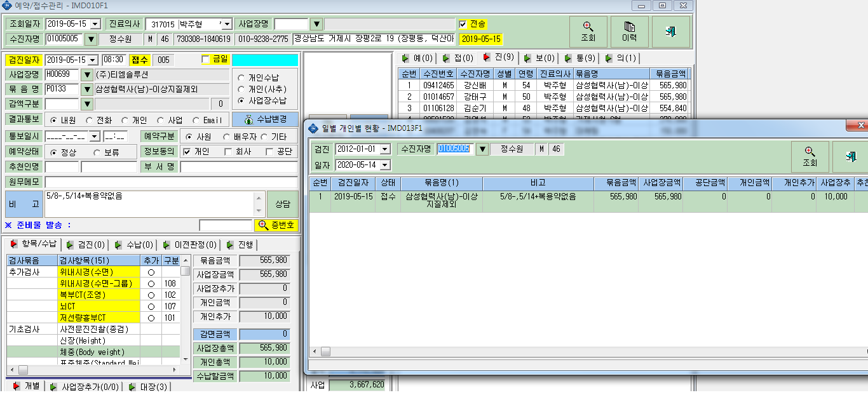
Task: Select the 개인수납 radio button
Action: [x=241, y=77]
